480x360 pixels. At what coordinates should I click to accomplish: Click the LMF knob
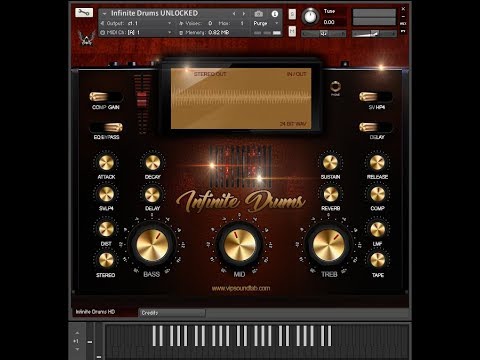(378, 230)
